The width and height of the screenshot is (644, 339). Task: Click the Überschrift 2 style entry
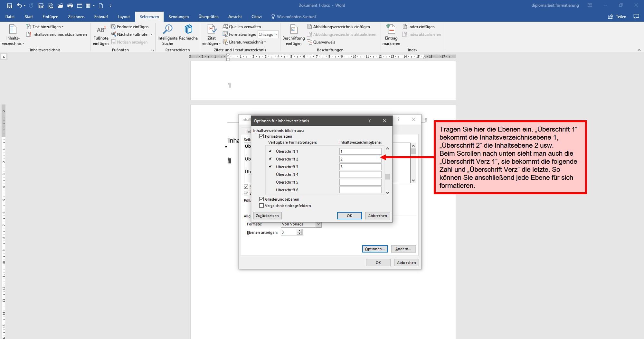point(287,159)
